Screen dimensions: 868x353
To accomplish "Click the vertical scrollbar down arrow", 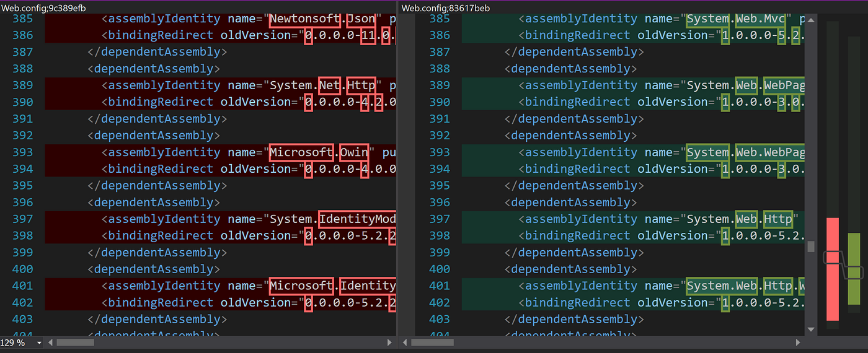I will [811, 329].
